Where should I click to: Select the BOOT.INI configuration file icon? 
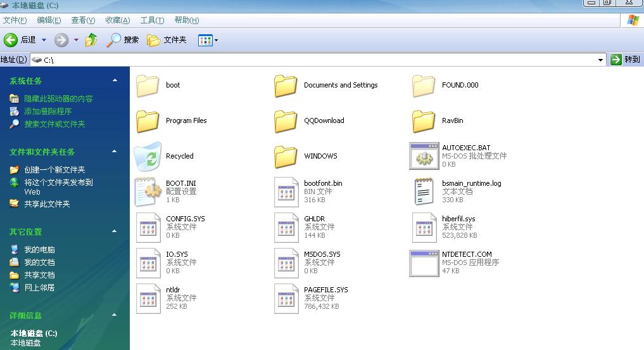(148, 191)
